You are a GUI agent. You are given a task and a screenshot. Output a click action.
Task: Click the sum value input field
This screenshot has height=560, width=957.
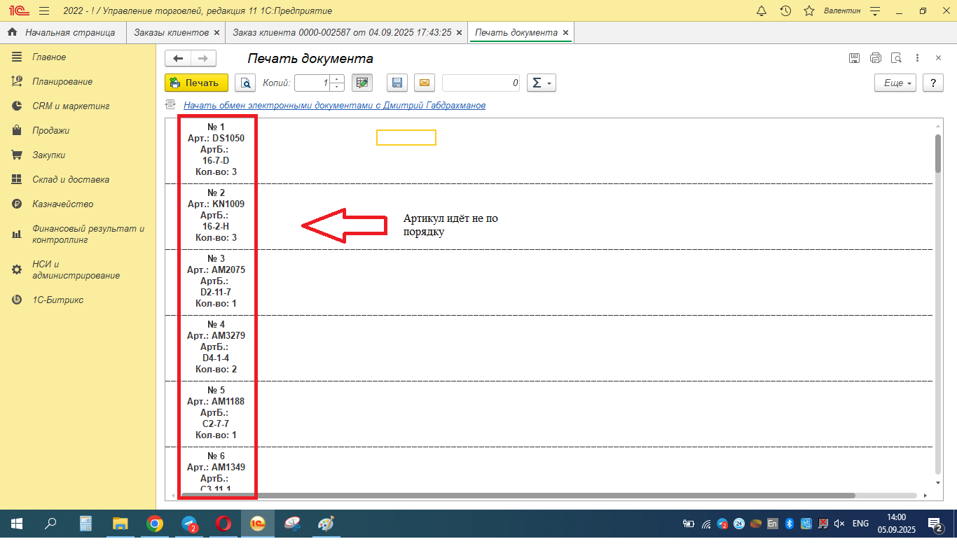point(481,83)
